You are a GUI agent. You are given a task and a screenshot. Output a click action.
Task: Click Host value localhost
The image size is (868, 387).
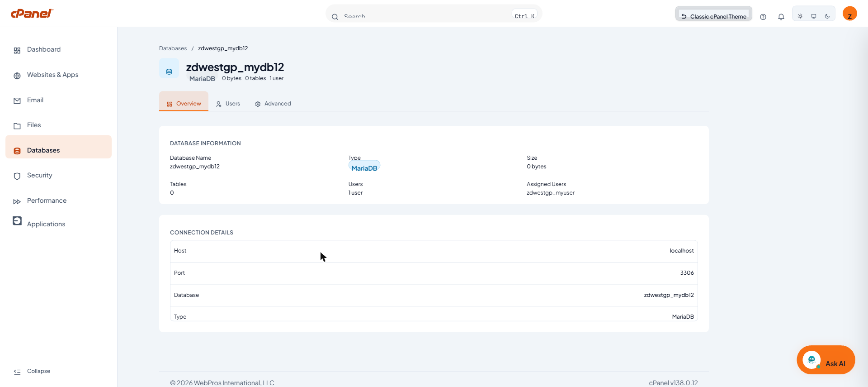681,251
